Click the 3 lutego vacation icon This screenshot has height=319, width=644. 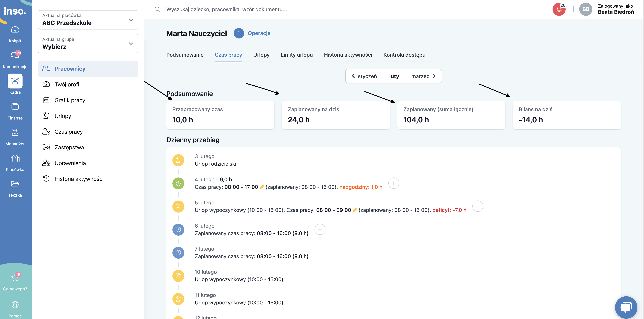[x=178, y=160]
